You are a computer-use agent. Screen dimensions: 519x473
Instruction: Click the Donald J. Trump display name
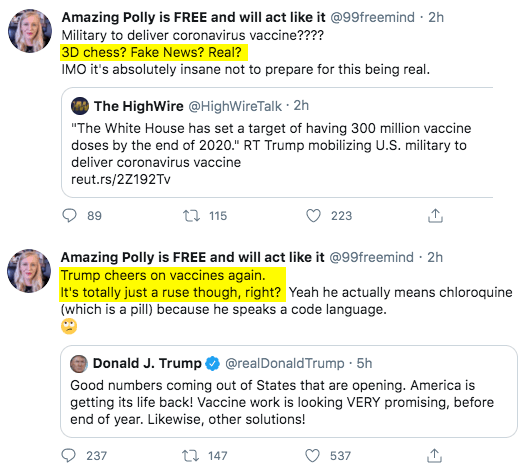[x=147, y=363]
